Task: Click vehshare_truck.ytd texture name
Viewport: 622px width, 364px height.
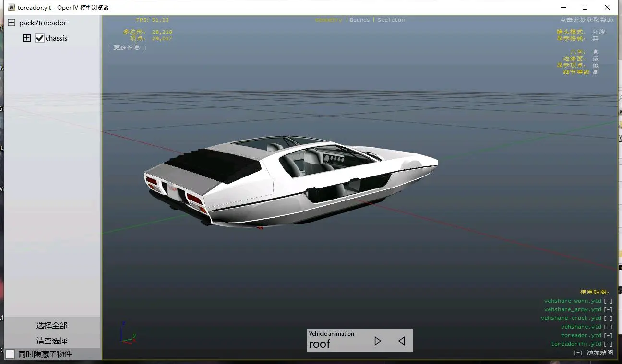Action: [x=571, y=318]
